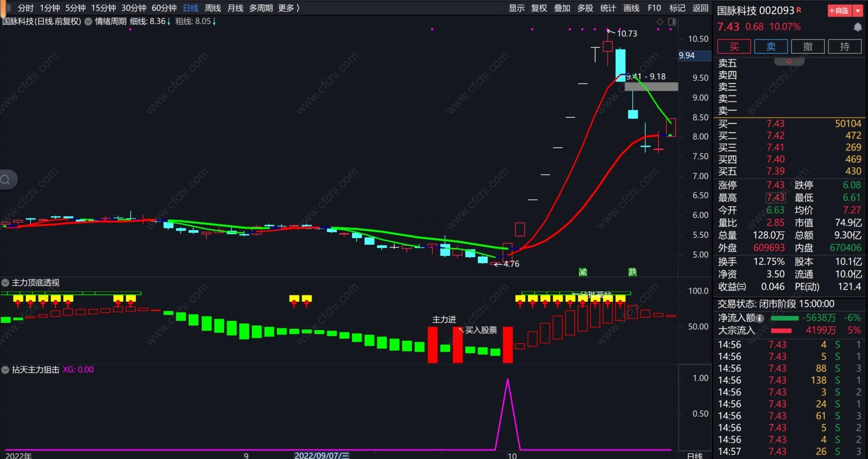Click the red 大宗流入 bar
The image size is (868, 459).
coord(781,331)
